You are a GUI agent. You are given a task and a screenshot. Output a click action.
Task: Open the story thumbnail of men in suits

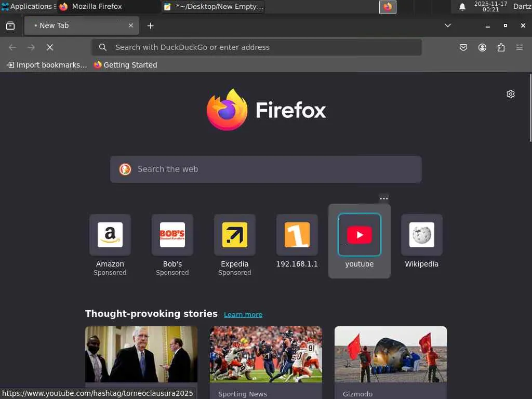pos(141,354)
